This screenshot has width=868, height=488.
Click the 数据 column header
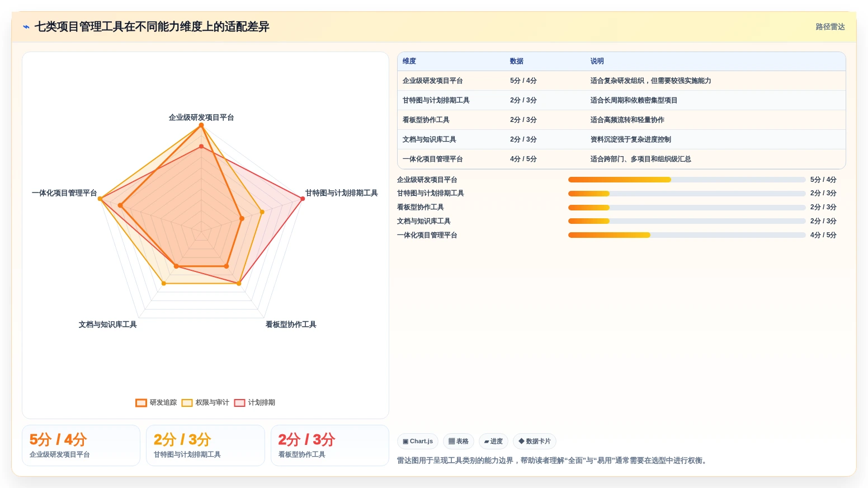pyautogui.click(x=517, y=61)
